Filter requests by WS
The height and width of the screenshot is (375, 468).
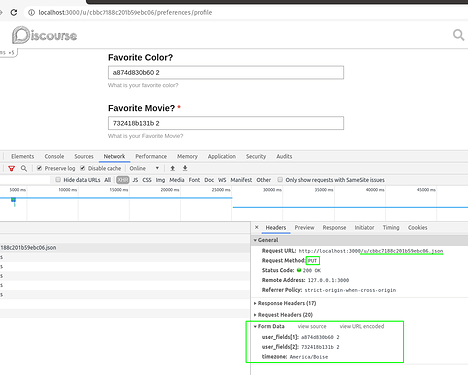click(222, 180)
